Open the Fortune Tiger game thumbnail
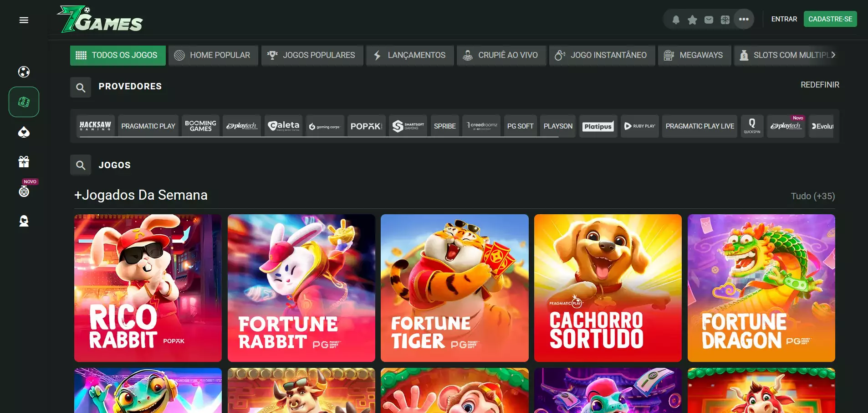This screenshot has height=413, width=868. click(454, 288)
